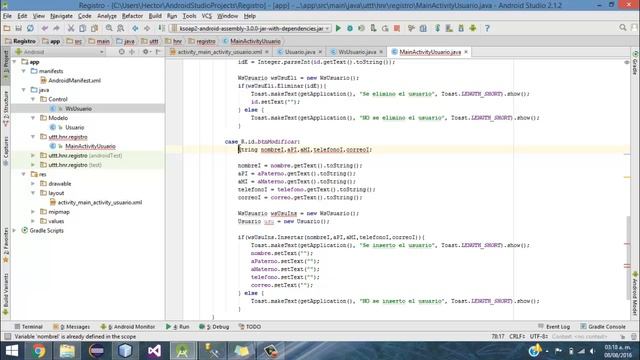
Task: Open the Android Monitor tool window
Action: pos(128,327)
